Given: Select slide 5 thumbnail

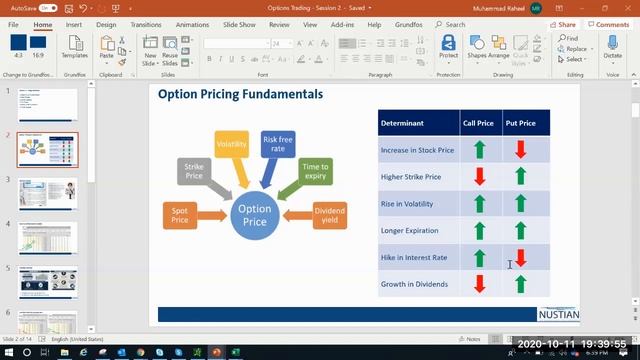Looking at the screenshot, I should 48,282.
